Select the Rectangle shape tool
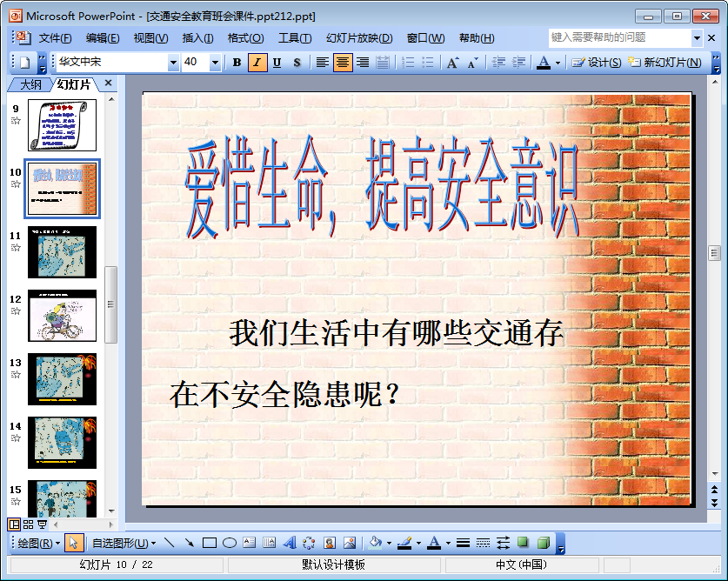728x581 pixels. click(x=209, y=543)
